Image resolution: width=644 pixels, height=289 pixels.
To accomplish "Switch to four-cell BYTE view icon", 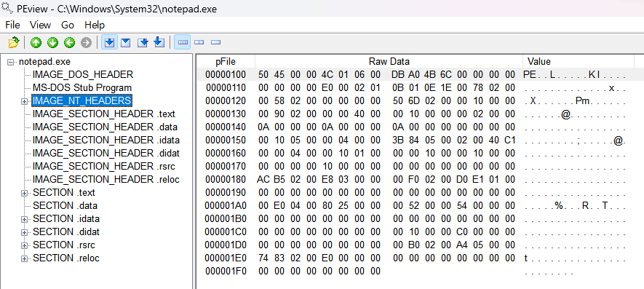I will tap(183, 42).
